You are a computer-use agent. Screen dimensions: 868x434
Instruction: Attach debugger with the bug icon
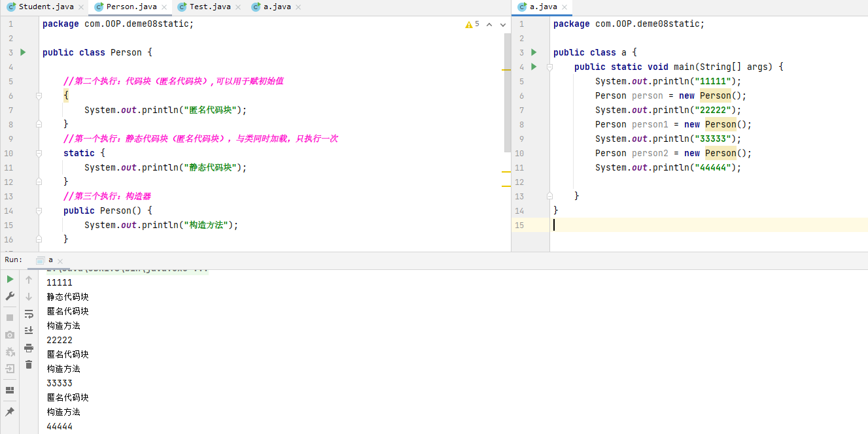(x=10, y=352)
